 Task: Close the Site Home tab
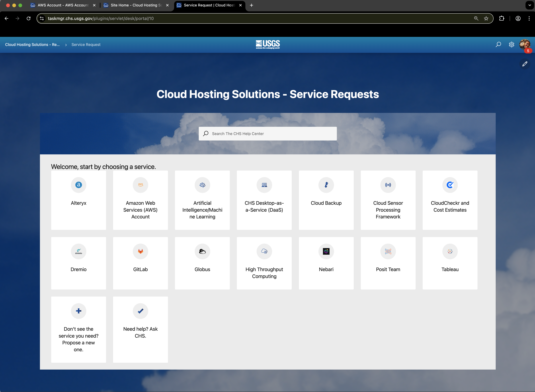pos(167,5)
